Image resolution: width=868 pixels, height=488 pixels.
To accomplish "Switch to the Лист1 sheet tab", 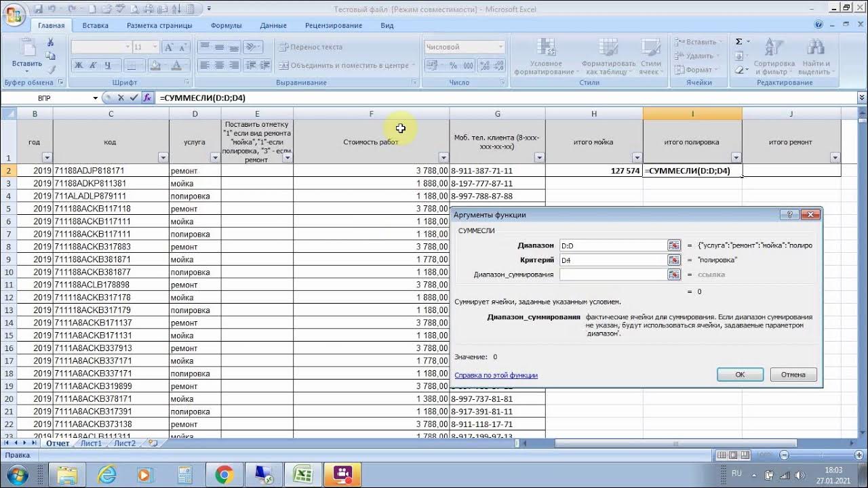I will [x=91, y=443].
